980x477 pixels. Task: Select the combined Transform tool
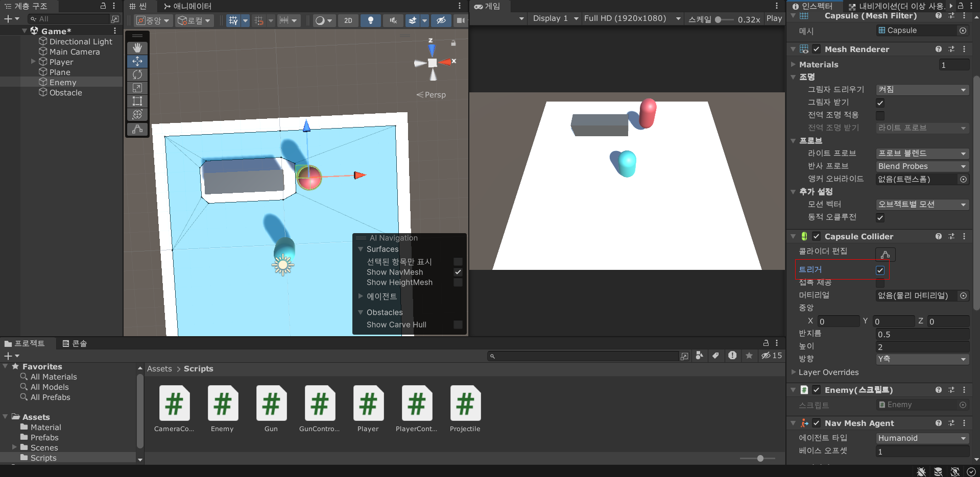pyautogui.click(x=137, y=114)
